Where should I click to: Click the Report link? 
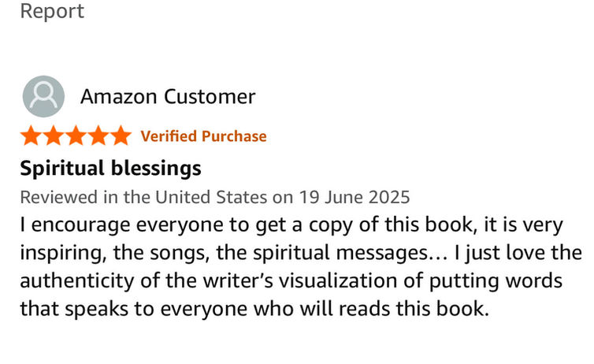52,10
